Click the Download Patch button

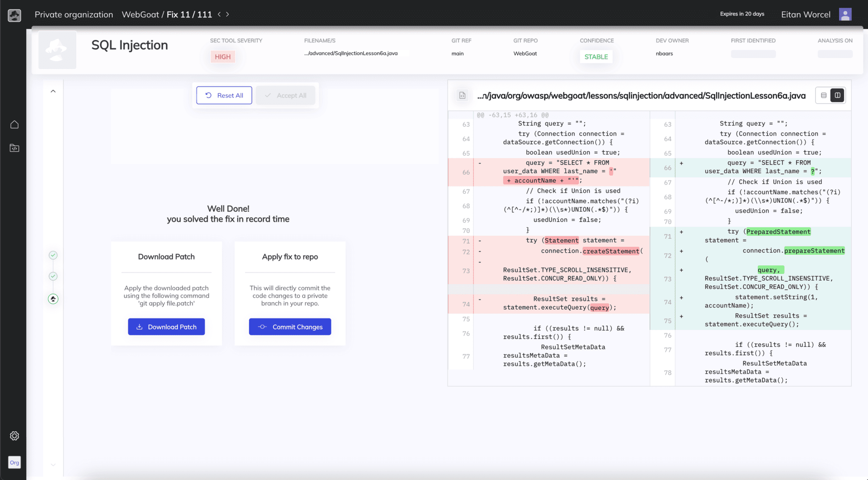166,327
